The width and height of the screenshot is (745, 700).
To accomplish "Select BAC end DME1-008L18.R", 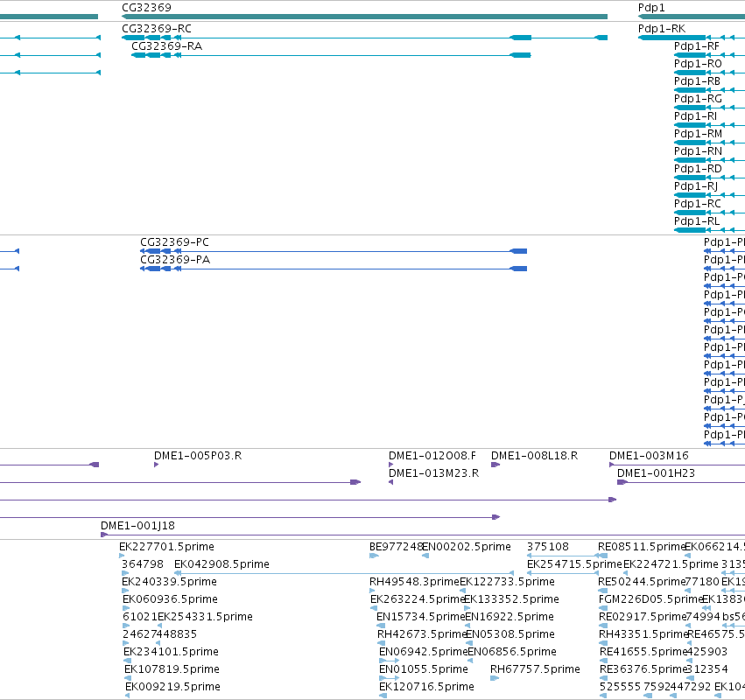I will pyautogui.click(x=534, y=456).
